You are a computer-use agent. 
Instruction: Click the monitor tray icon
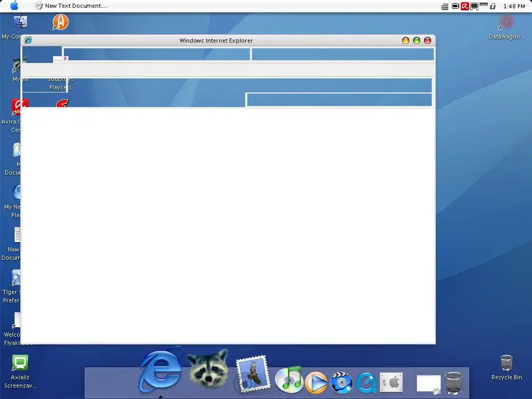tap(474, 6)
